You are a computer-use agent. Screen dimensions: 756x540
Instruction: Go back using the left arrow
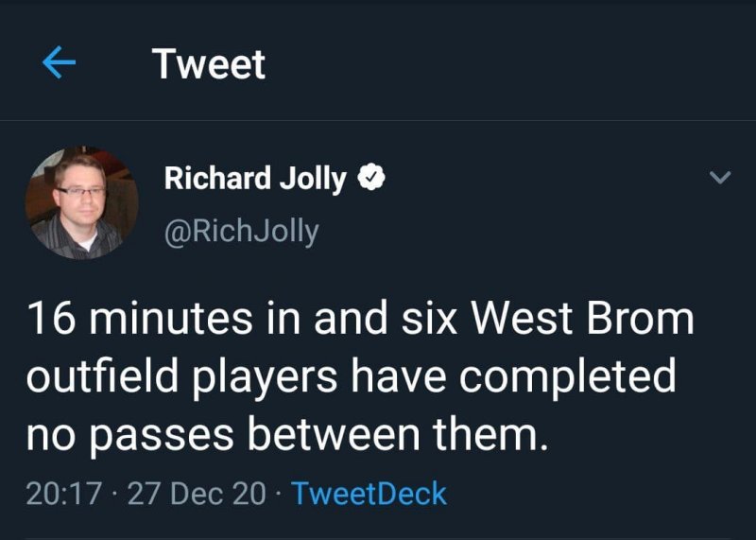point(60,63)
